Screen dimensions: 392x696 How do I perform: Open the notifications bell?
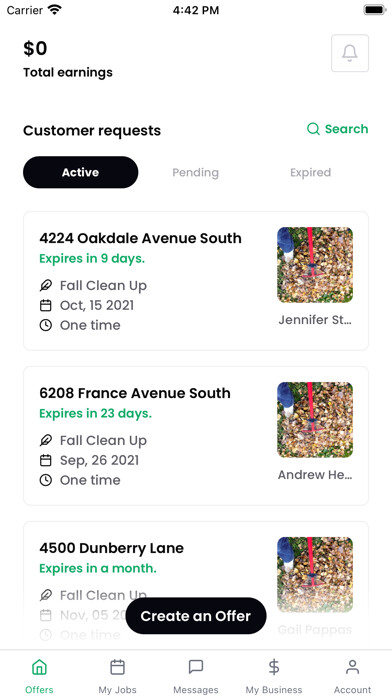pos(350,53)
